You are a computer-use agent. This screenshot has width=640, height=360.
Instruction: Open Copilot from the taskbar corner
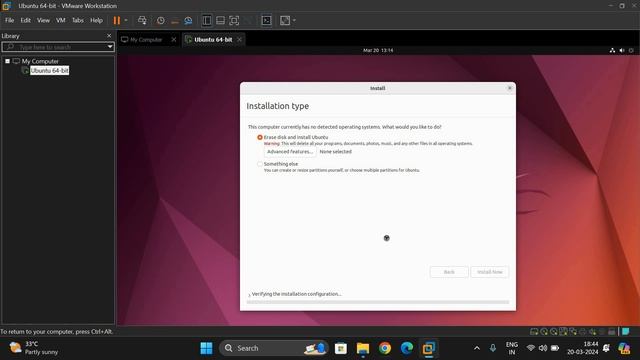pyautogui.click(x=624, y=348)
